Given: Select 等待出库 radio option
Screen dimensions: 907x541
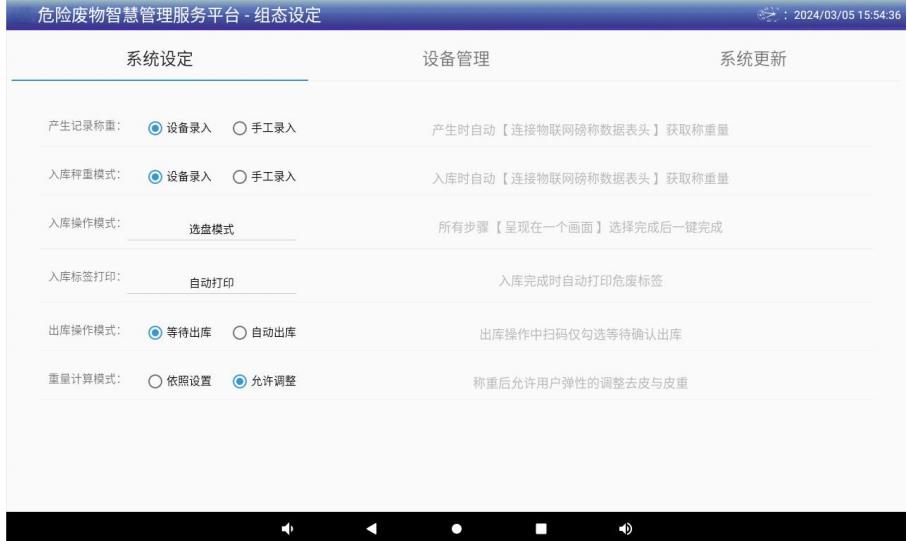Looking at the screenshot, I should click(x=154, y=333).
